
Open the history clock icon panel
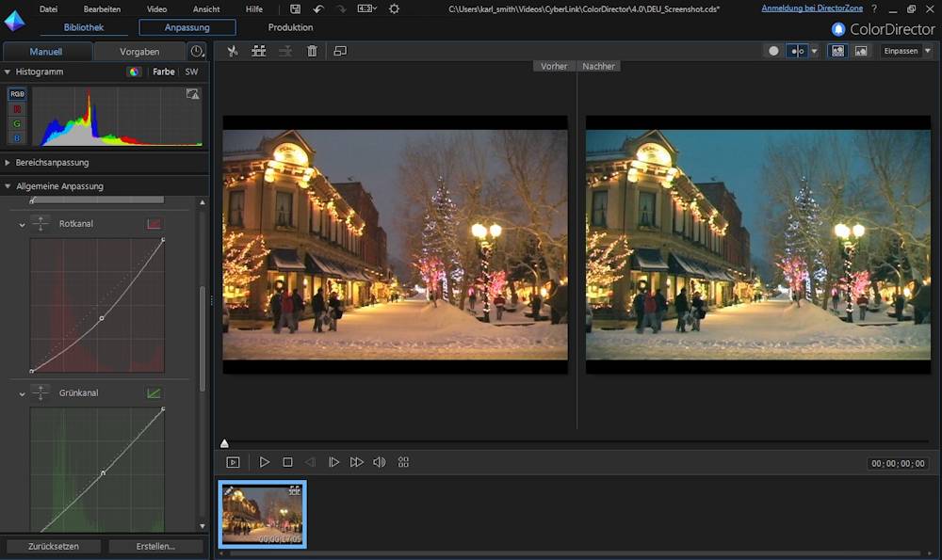(197, 52)
